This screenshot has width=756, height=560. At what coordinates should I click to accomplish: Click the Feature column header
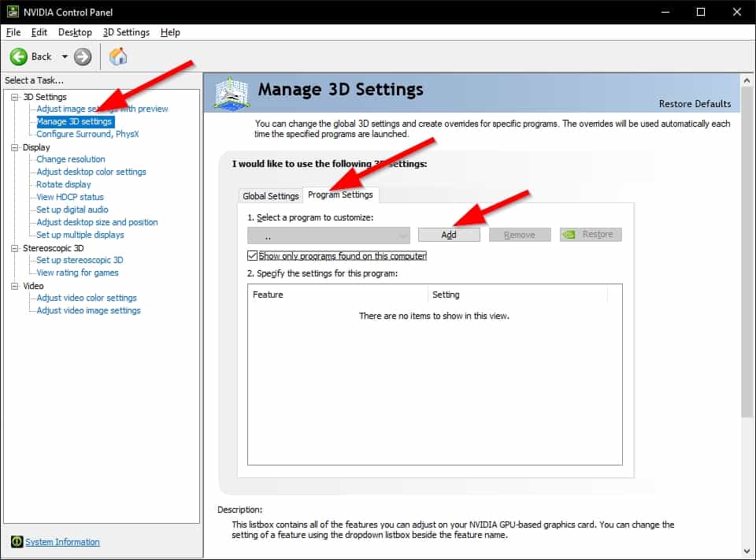point(338,295)
